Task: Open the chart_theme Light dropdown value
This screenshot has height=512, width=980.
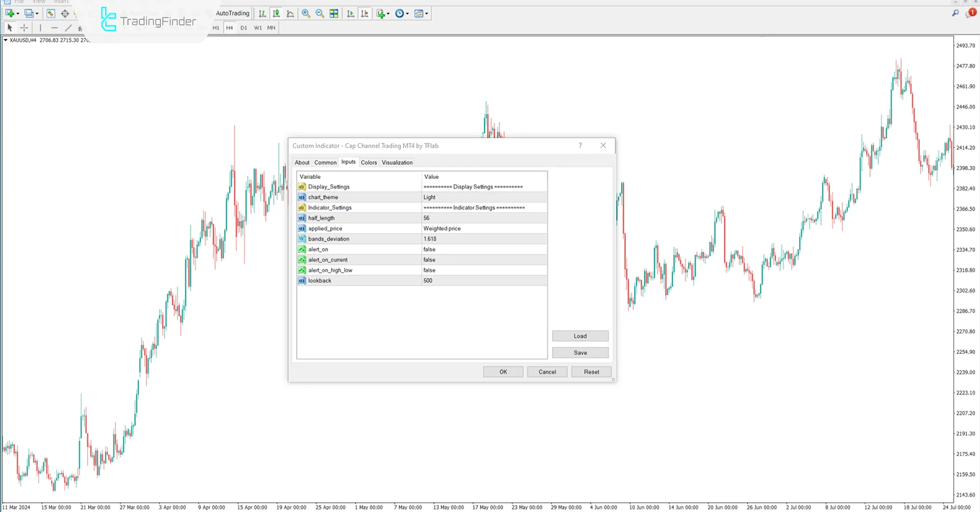Action: point(483,197)
